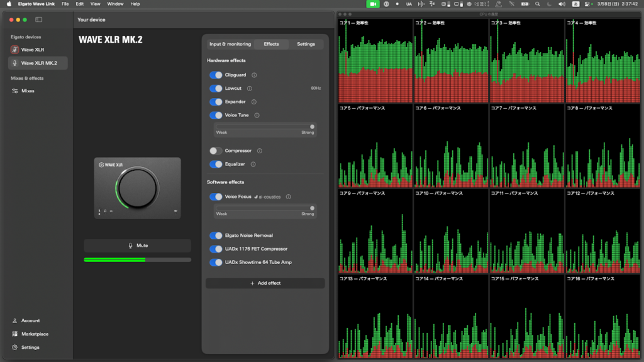Toggle off UADx 1176 FET Compressor

pyautogui.click(x=216, y=249)
